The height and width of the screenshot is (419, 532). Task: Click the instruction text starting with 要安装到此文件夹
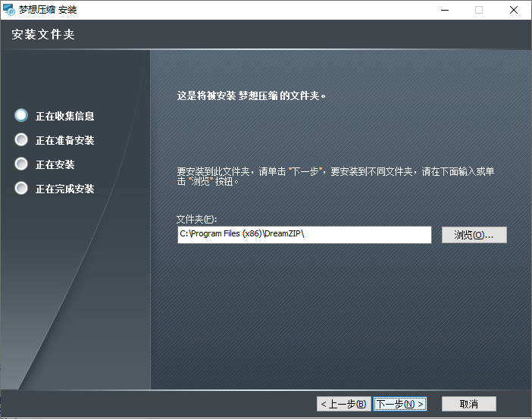tap(335, 177)
